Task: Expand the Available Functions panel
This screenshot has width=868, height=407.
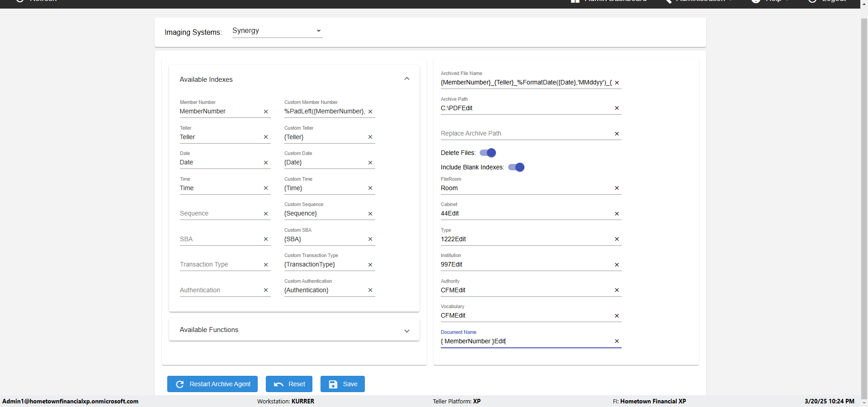Action: point(406,331)
